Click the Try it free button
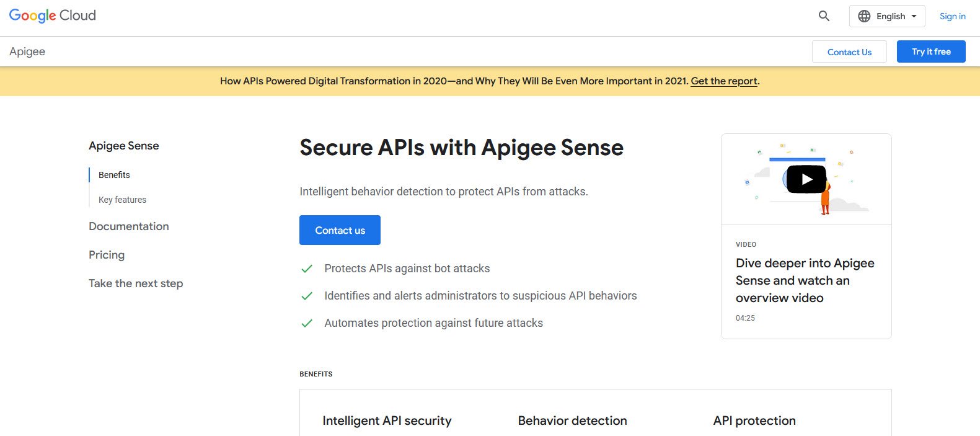The width and height of the screenshot is (980, 436). pyautogui.click(x=931, y=51)
